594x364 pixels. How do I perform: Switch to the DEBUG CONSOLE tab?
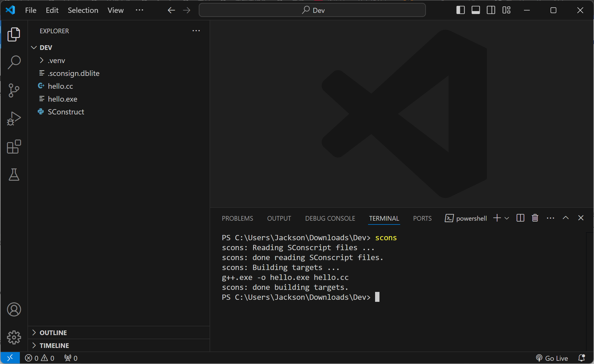pos(330,218)
